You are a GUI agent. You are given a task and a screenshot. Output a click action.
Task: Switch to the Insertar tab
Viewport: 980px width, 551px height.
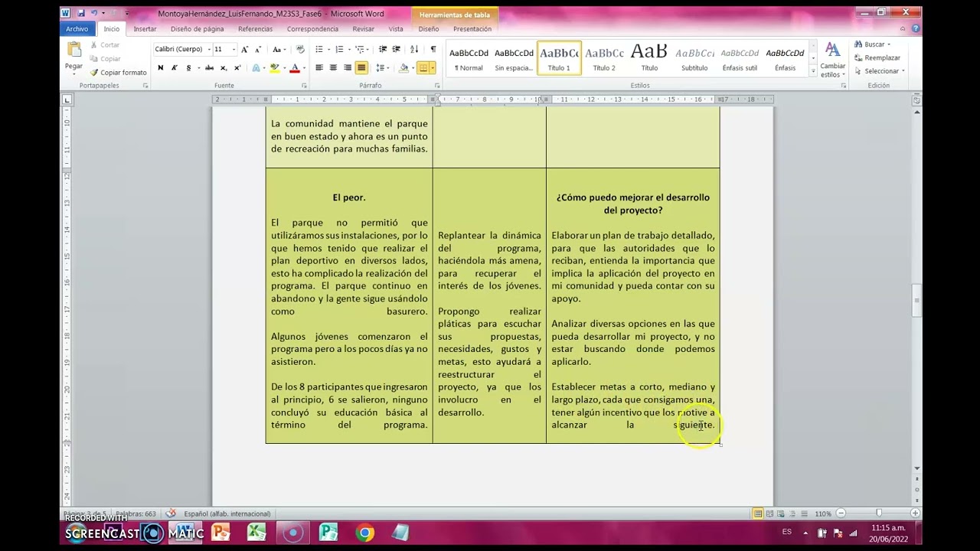[x=145, y=29]
